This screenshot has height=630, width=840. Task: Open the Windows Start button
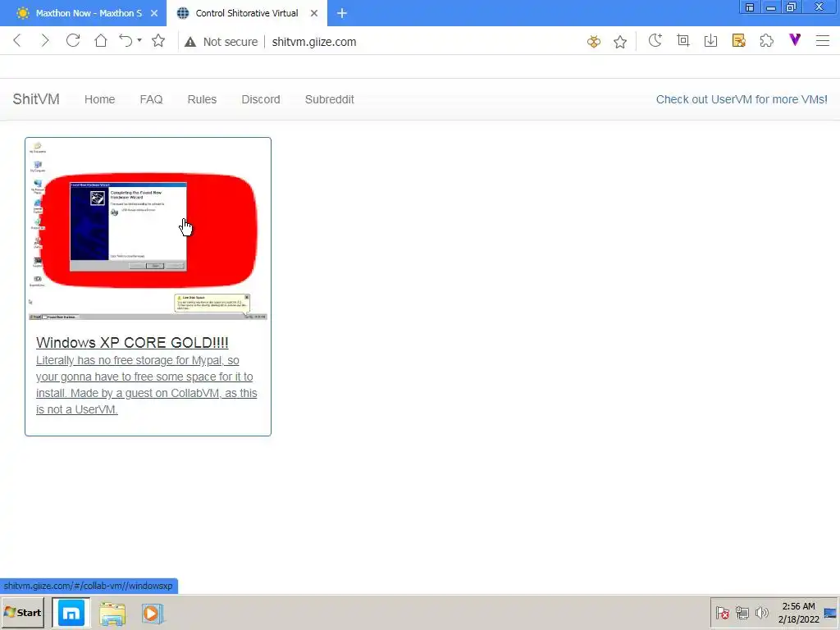click(22, 612)
